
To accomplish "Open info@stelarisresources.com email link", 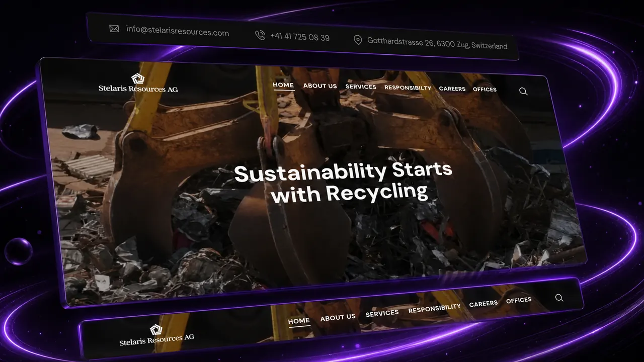I will [178, 32].
